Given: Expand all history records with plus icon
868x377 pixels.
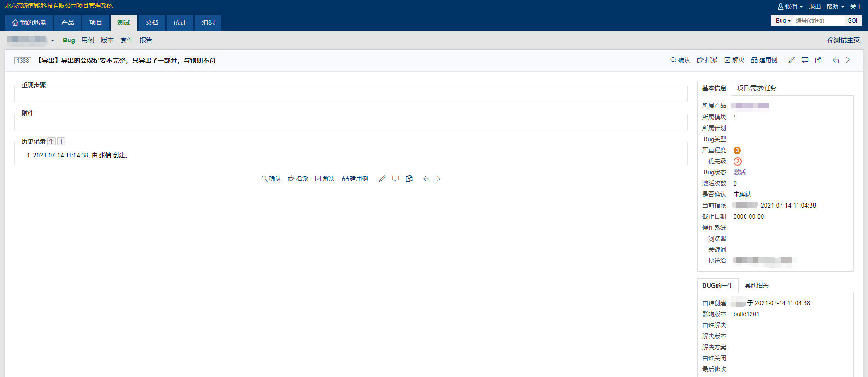Looking at the screenshot, I should (61, 141).
